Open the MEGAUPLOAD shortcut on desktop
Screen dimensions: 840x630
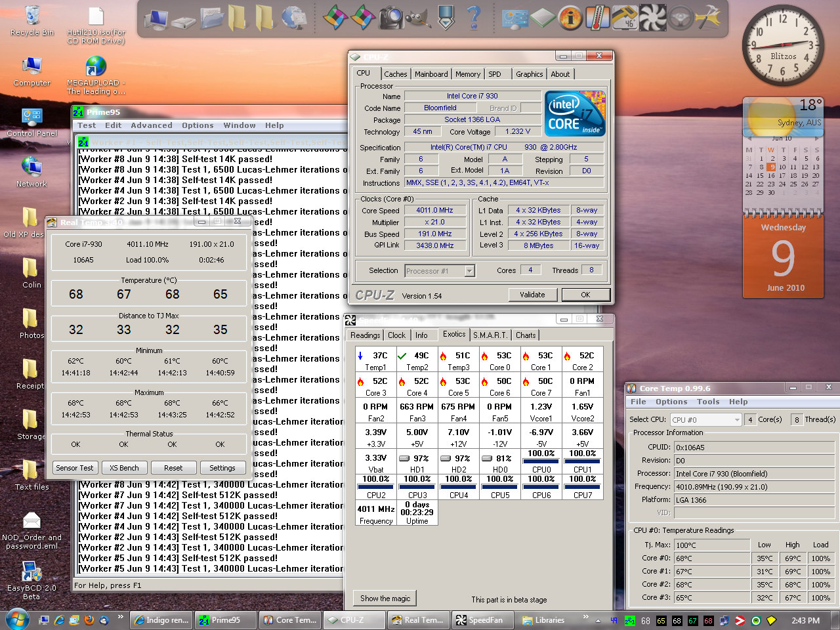[x=96, y=75]
